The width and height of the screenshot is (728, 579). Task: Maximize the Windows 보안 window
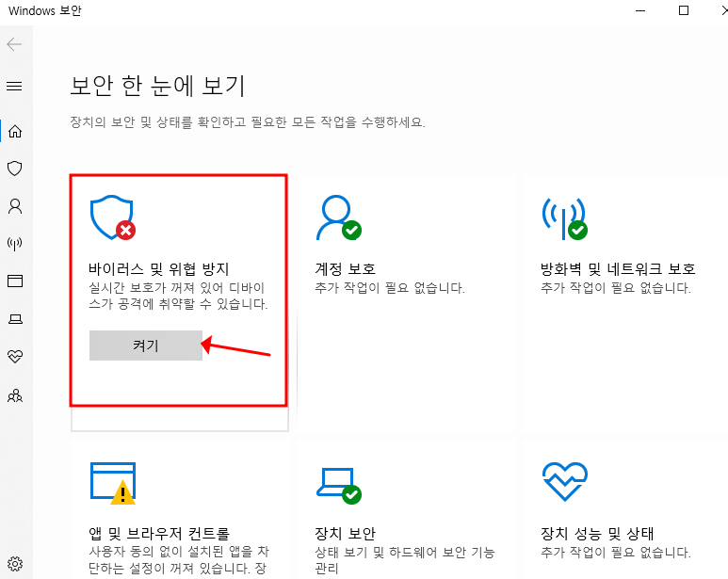coord(684,10)
